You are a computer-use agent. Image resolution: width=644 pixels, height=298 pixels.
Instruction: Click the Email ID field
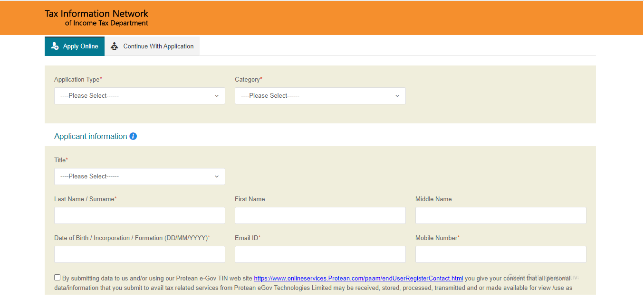point(320,254)
